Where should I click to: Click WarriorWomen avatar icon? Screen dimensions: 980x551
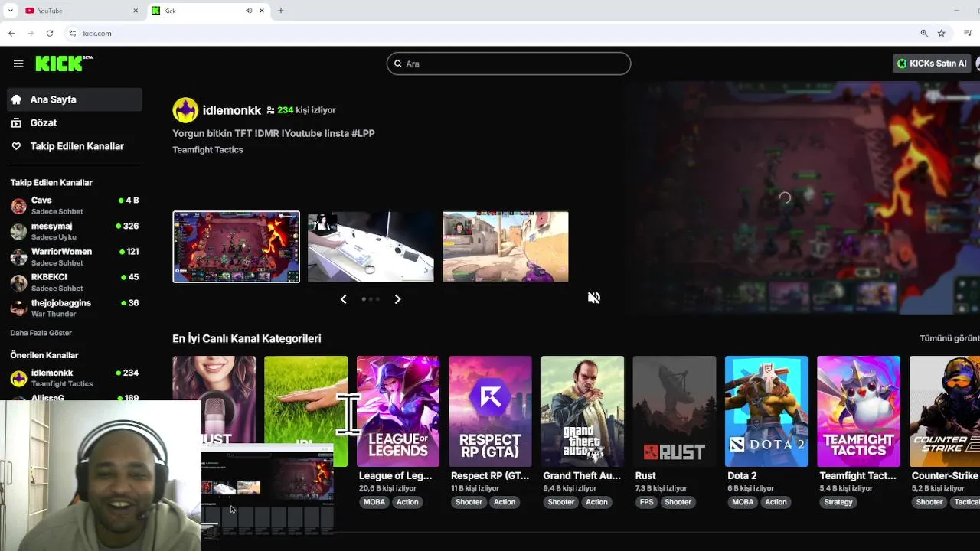click(x=18, y=257)
